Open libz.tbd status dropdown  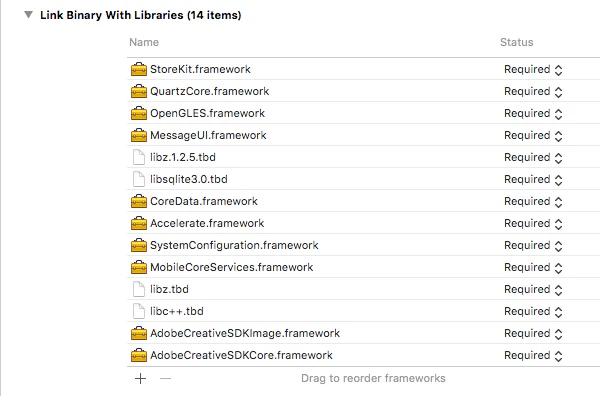pos(533,290)
